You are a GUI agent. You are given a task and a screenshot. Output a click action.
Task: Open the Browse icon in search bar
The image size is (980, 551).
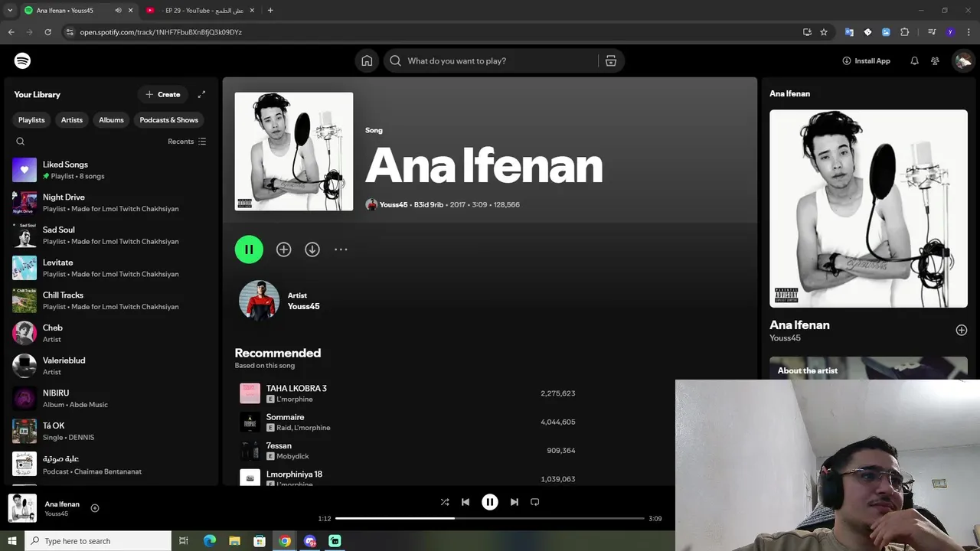[x=611, y=60]
